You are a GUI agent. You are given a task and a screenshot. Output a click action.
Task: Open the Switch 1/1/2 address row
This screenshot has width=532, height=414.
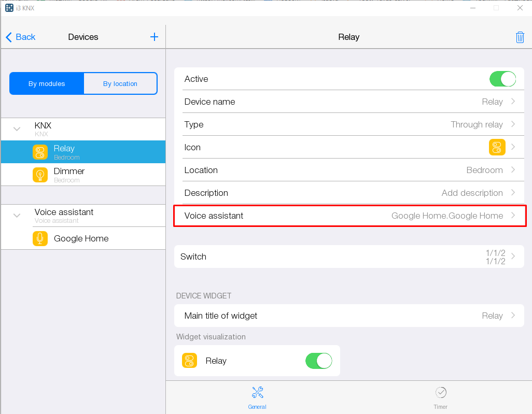[349, 256]
